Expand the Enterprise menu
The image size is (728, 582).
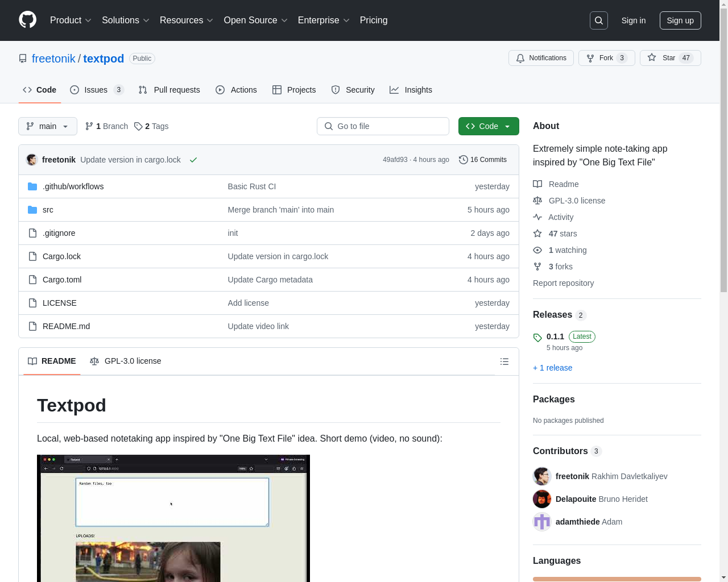(x=324, y=20)
